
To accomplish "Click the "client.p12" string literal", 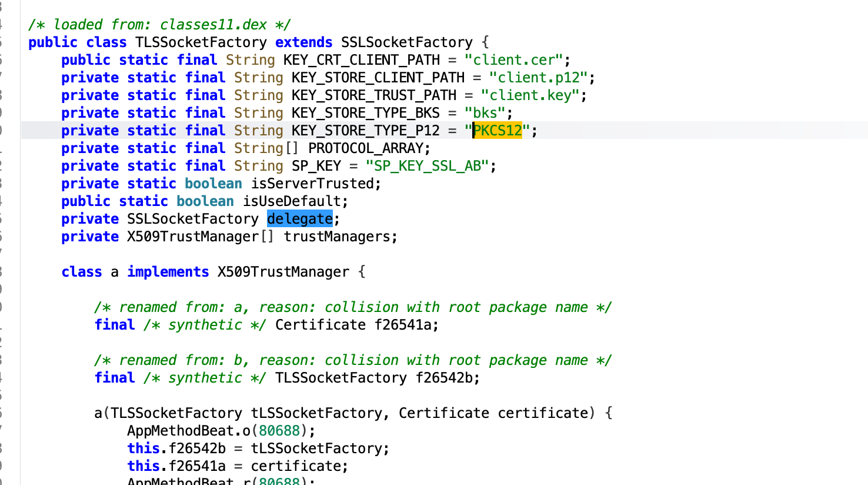I will click(x=539, y=78).
